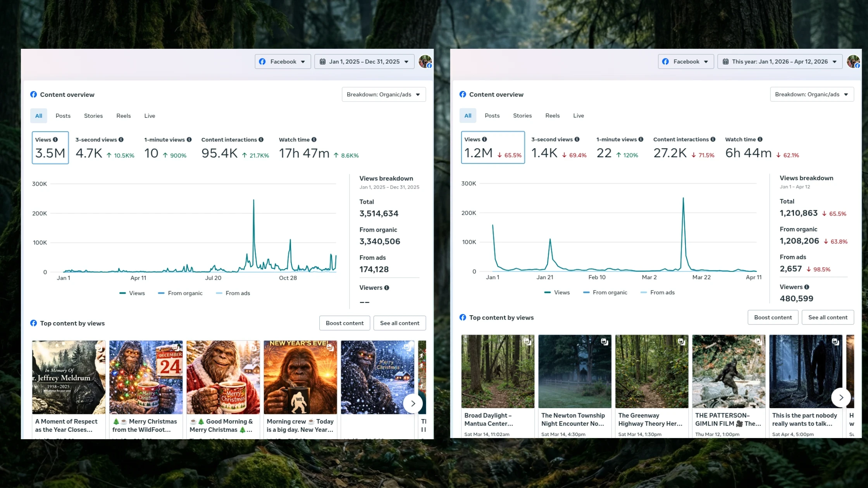Screen dimensions: 868x488
Task: Expand right Breakdown: Organic/ads dropdown
Action: 812,95
